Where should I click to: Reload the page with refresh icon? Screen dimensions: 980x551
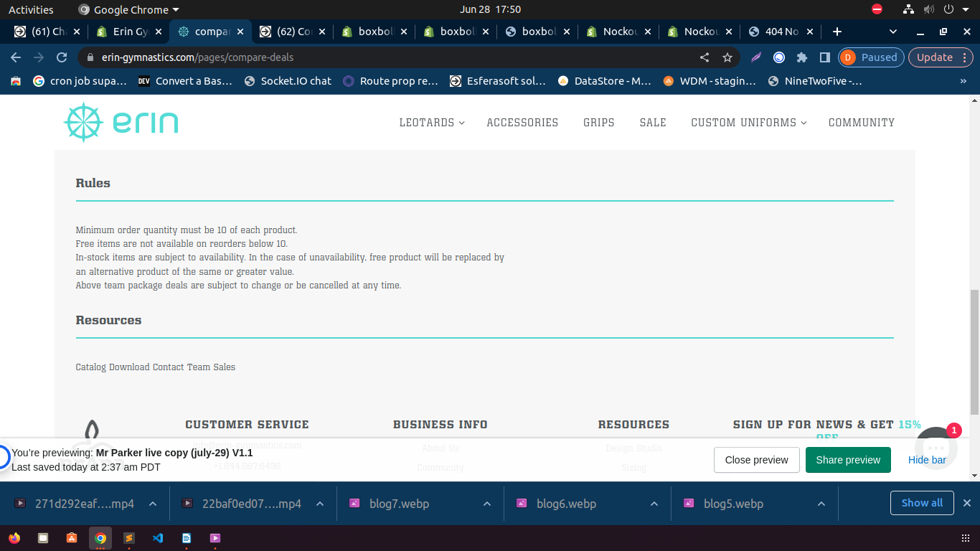pos(62,57)
